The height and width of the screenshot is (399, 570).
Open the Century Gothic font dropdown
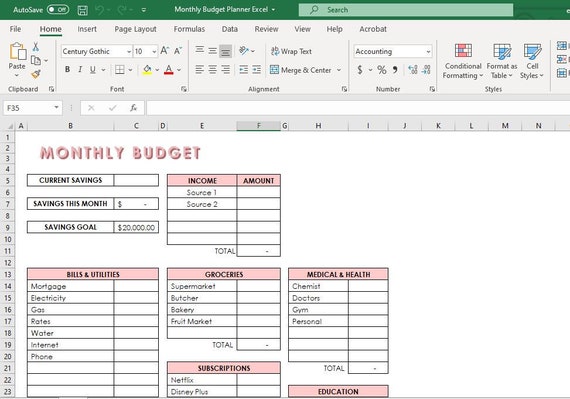[x=129, y=52]
